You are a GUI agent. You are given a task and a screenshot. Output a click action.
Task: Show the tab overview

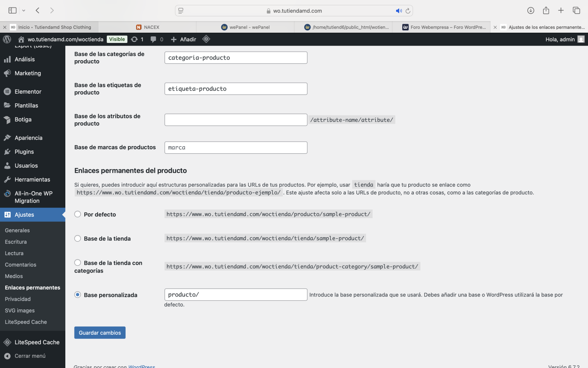coord(576,11)
